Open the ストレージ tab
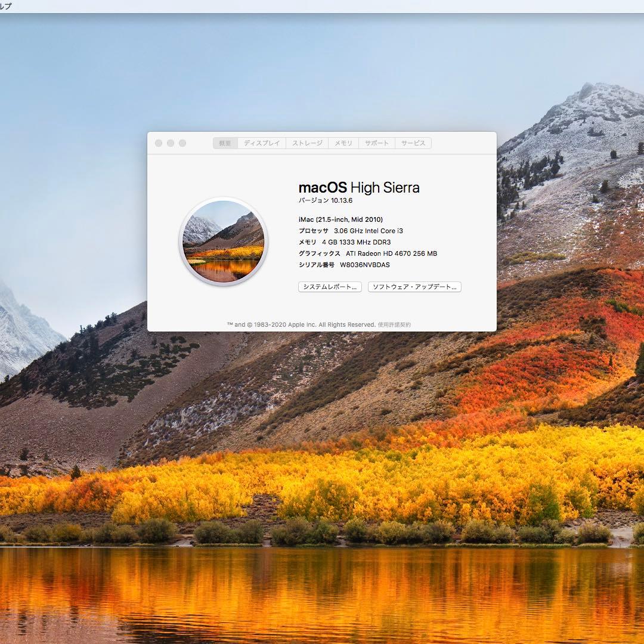The height and width of the screenshot is (644, 644). pos(307,143)
